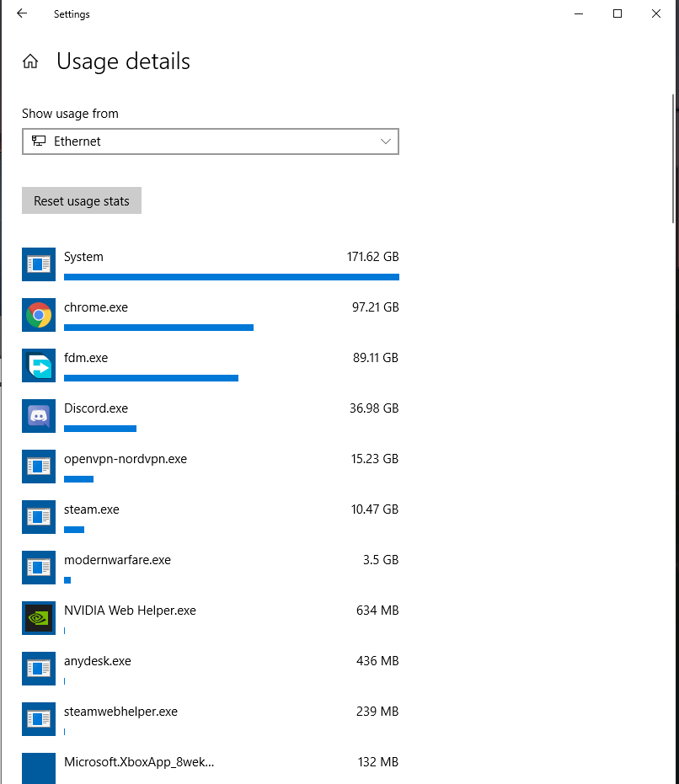Click the vertical scrollbar thumb
The height and width of the screenshot is (784, 679).
(673, 158)
